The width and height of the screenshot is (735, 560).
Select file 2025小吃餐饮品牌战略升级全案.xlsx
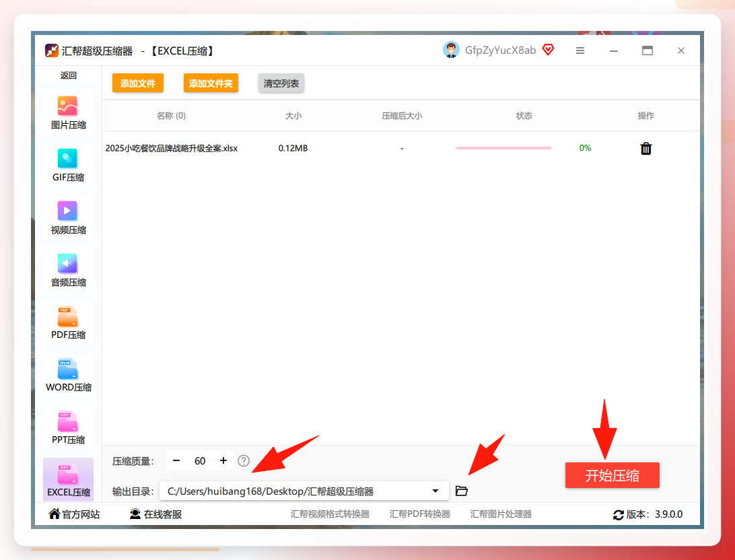pyautogui.click(x=172, y=148)
